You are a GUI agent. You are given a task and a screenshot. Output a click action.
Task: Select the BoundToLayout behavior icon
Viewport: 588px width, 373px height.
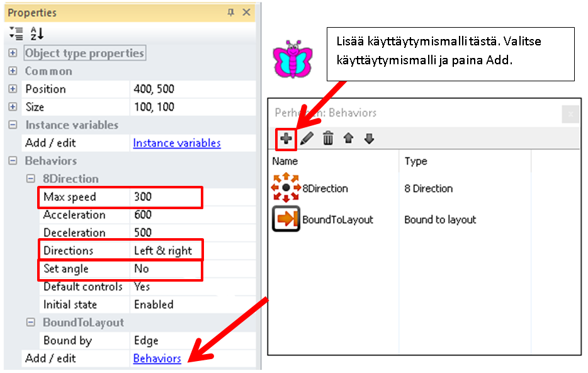click(x=286, y=219)
